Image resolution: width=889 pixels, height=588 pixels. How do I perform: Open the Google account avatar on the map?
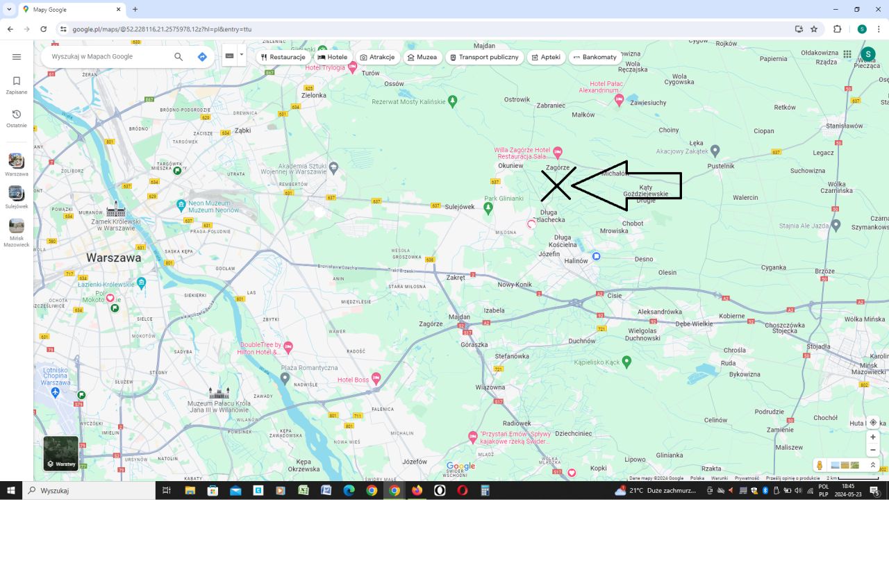pyautogui.click(x=867, y=54)
